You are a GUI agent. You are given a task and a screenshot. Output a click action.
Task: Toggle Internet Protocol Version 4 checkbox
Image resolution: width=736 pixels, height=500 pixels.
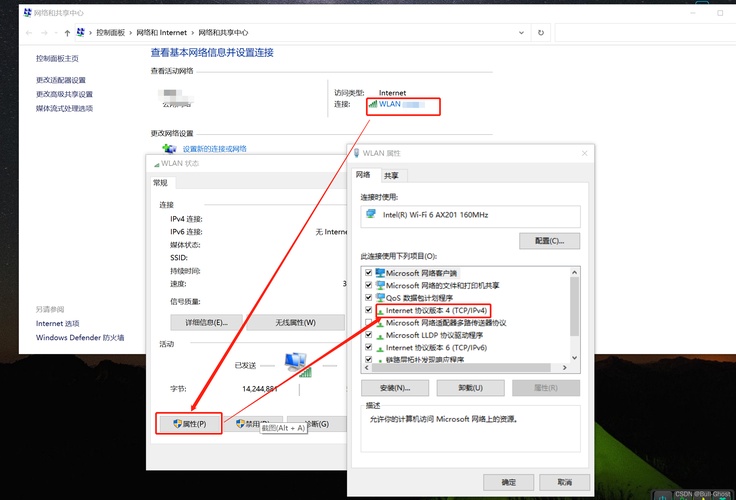pyautogui.click(x=368, y=310)
